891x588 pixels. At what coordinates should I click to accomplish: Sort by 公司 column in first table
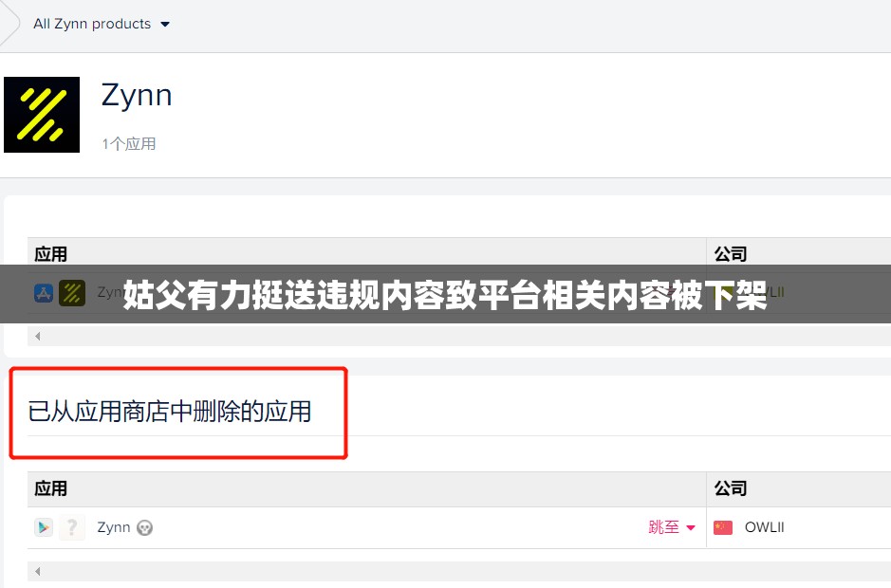coord(731,254)
